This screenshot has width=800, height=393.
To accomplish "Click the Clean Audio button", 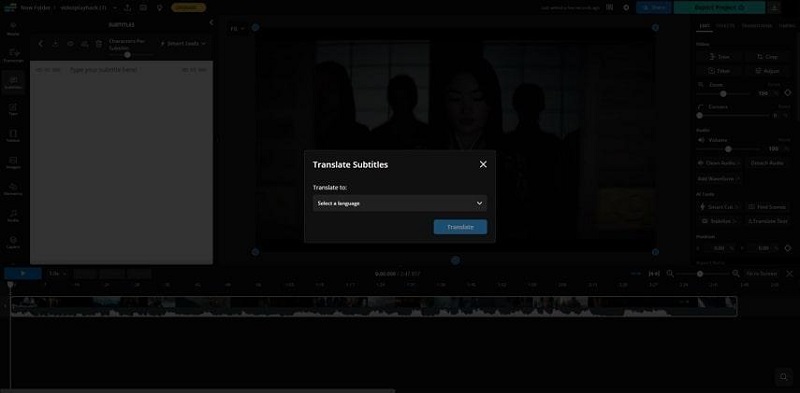I will click(719, 163).
